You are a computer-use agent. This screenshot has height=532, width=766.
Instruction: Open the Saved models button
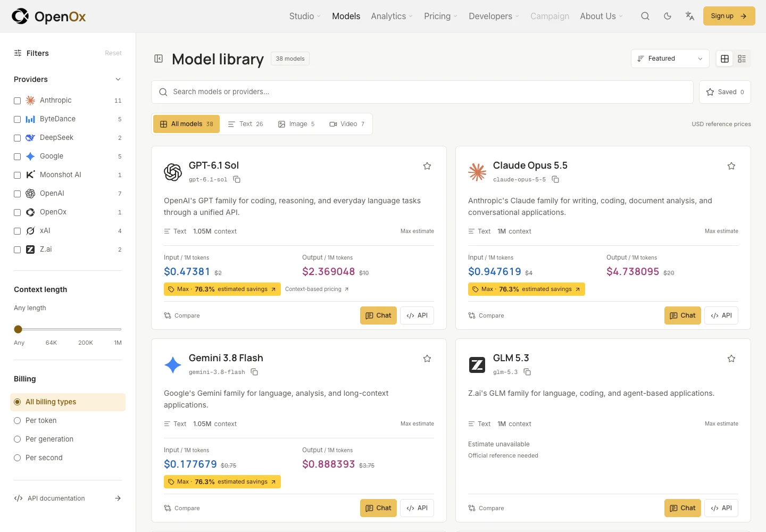(725, 92)
